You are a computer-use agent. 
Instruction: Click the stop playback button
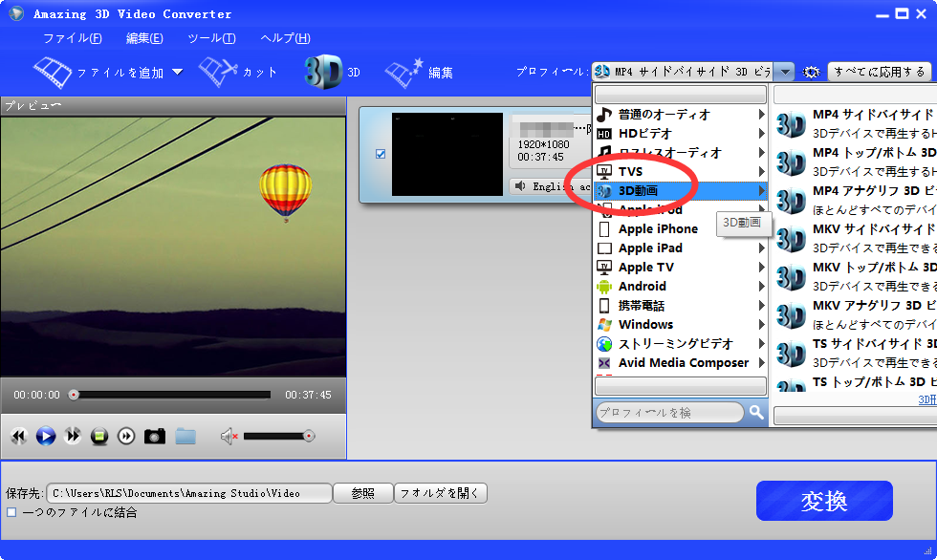[99, 436]
